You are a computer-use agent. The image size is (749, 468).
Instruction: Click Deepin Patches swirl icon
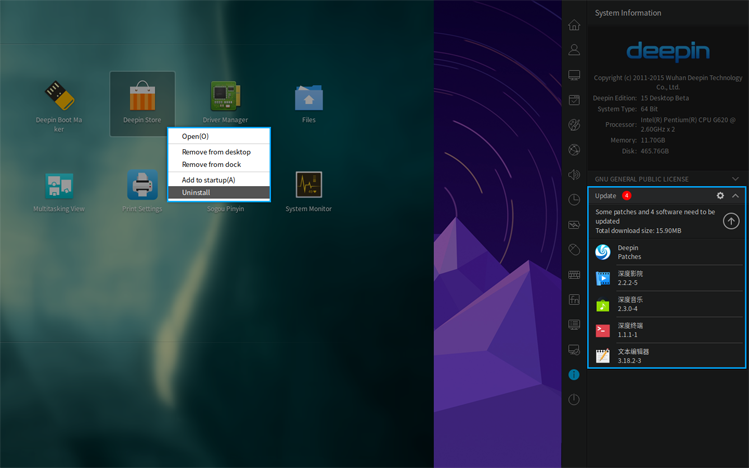pos(603,252)
